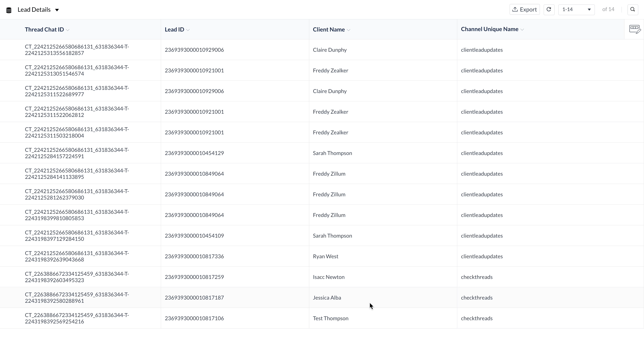Open Channel Unique Name column chevron
Image resolution: width=644 pixels, height=353 pixels.
tap(522, 30)
